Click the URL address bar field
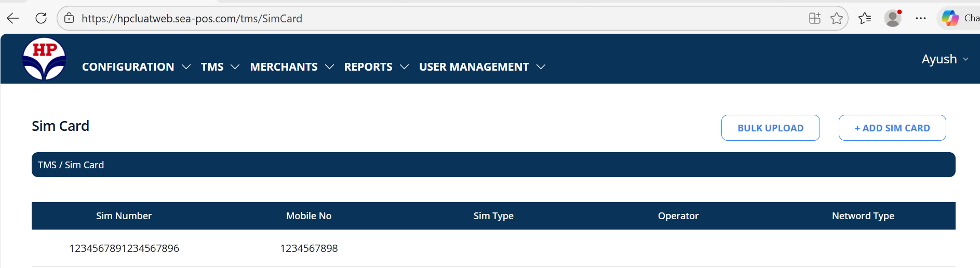Image resolution: width=980 pixels, height=268 pixels. 441,18
